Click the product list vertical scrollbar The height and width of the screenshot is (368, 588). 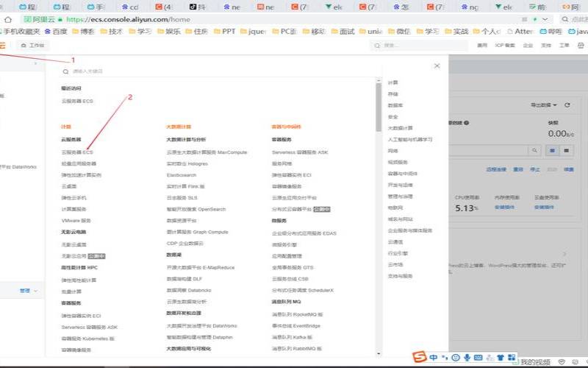(379, 107)
